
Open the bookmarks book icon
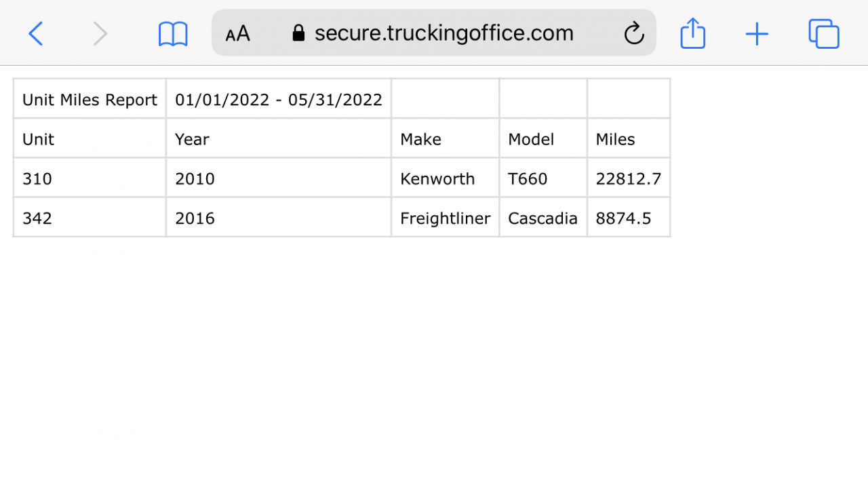pos(173,34)
